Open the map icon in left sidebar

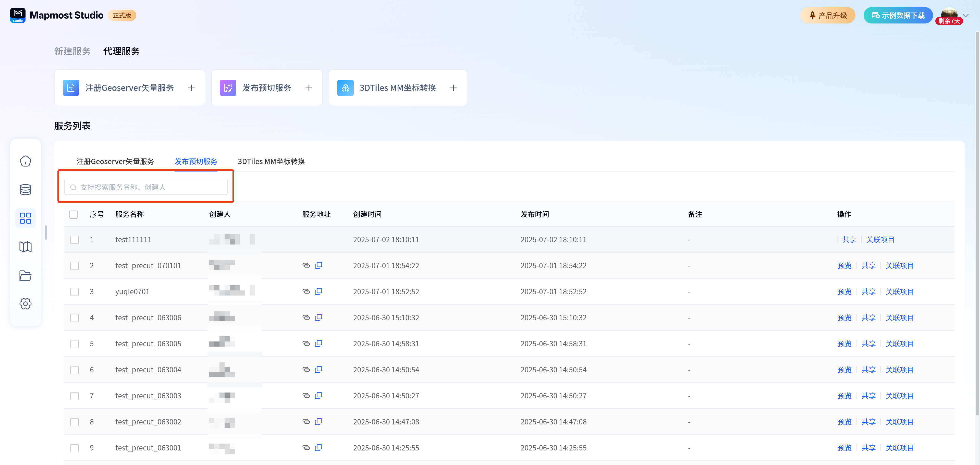tap(26, 247)
